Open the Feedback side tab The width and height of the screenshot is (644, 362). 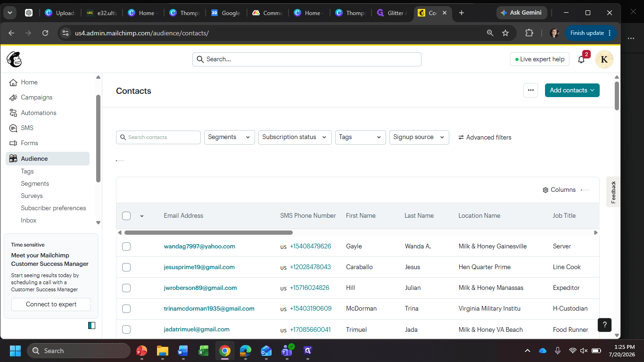pos(613,192)
